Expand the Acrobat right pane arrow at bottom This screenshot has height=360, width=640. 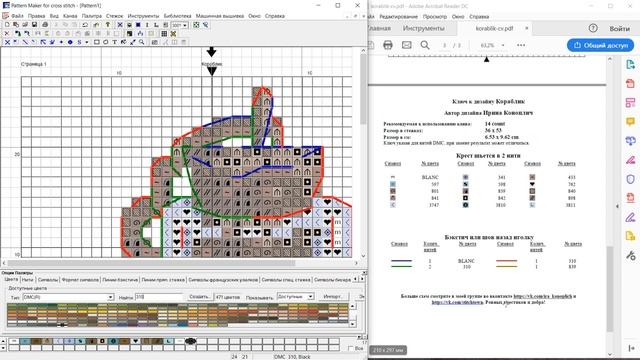(x=631, y=348)
